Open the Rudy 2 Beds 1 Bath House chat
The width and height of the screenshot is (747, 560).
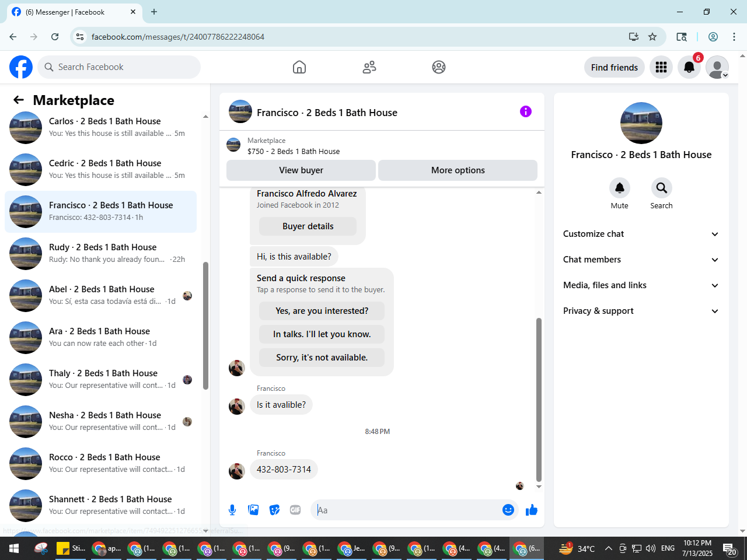click(x=100, y=254)
